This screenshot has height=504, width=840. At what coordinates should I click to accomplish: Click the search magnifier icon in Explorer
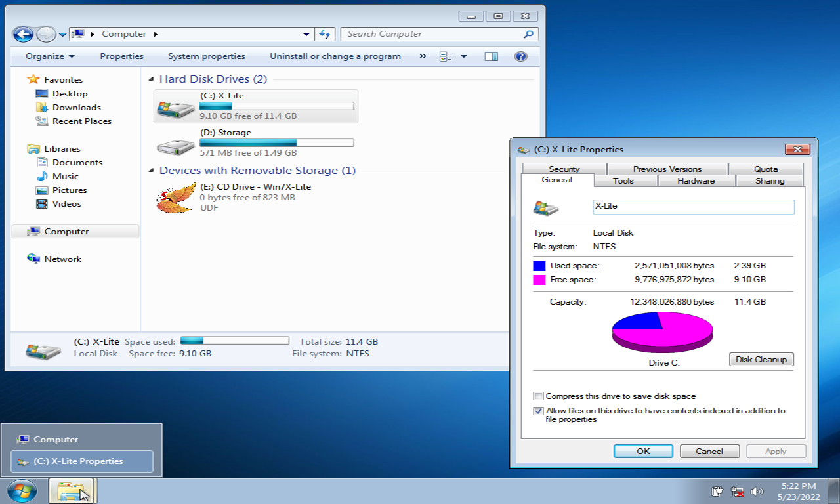[528, 34]
